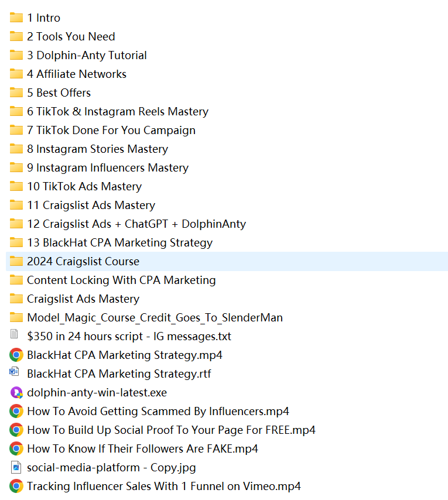The width and height of the screenshot is (448, 500).
Task: Select 'How To Build Up Social Proof' file name
Action: (171, 430)
